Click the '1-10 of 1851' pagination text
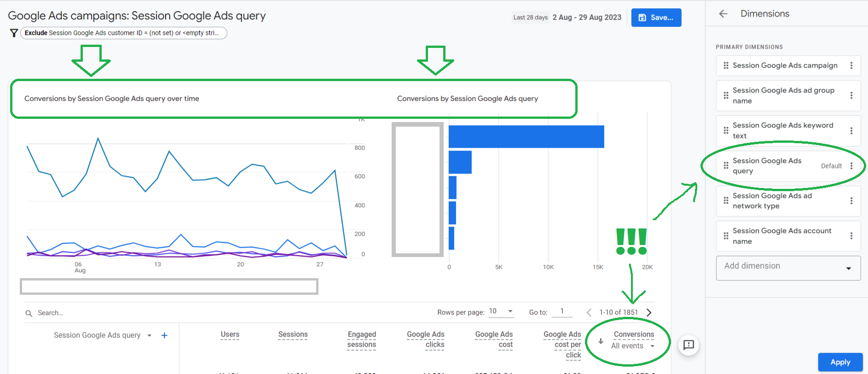The image size is (868, 374). click(x=619, y=312)
